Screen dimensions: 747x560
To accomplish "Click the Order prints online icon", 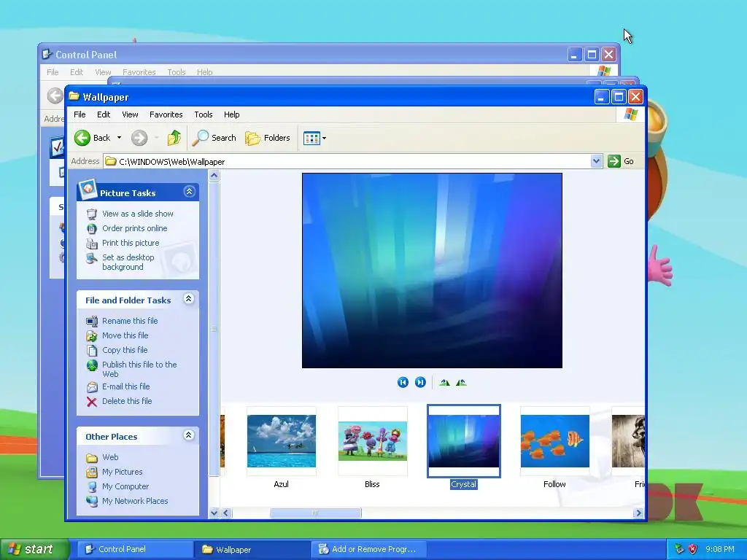I will (91, 228).
